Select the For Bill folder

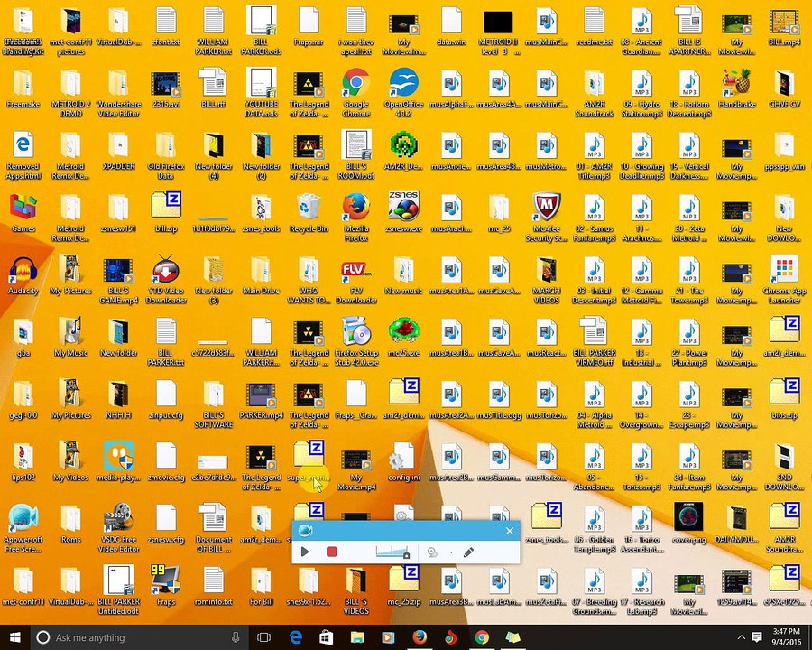pyautogui.click(x=261, y=587)
